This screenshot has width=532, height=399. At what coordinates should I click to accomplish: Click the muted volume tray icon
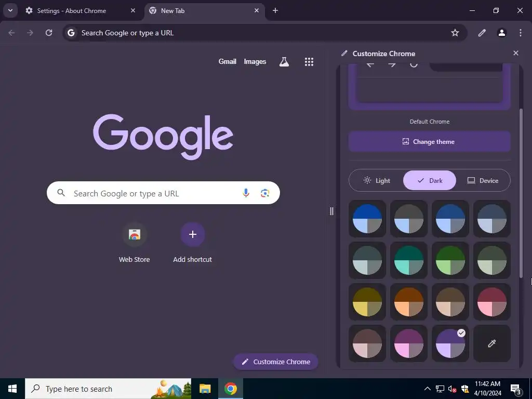coord(453,389)
